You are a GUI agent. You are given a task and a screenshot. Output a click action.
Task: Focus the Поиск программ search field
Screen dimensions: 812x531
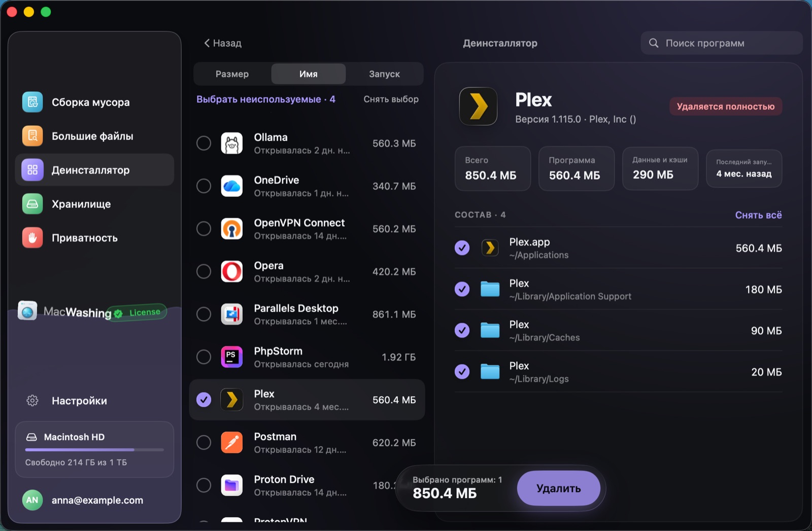click(x=722, y=43)
